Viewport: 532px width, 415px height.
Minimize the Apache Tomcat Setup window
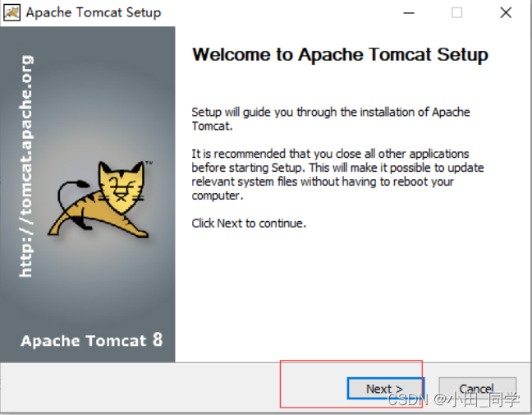pos(409,13)
